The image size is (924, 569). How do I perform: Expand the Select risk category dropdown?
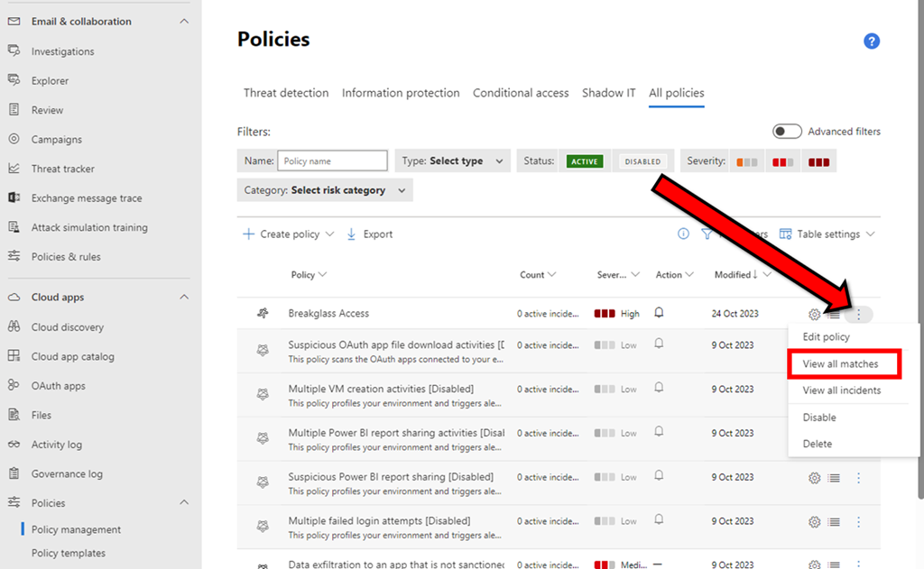325,190
